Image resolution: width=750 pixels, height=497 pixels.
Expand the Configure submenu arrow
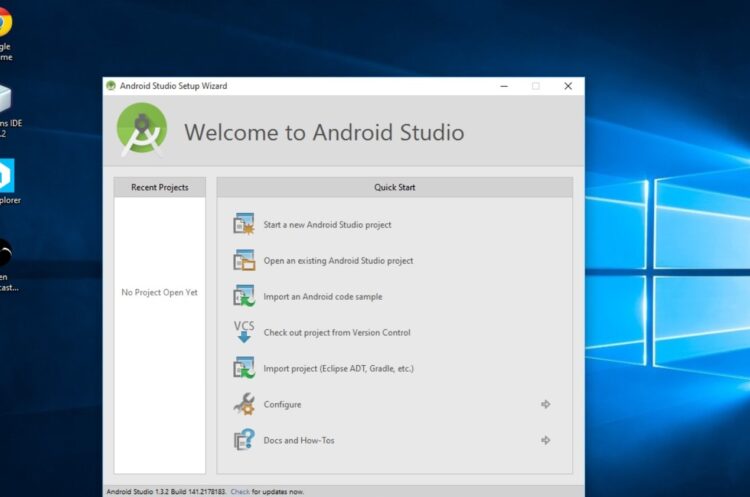(x=545, y=404)
